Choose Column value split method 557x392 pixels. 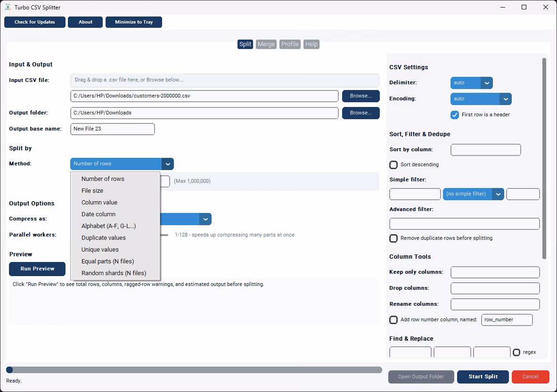pyautogui.click(x=115, y=203)
